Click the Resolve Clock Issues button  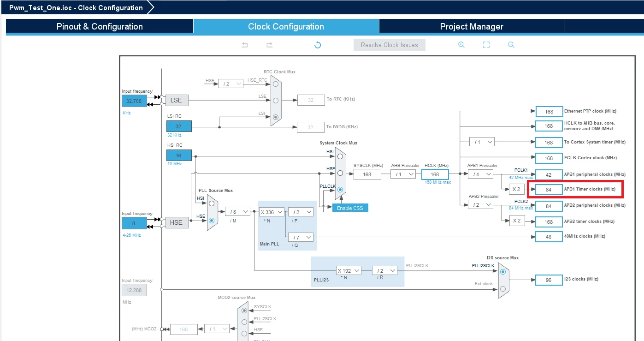[390, 45]
